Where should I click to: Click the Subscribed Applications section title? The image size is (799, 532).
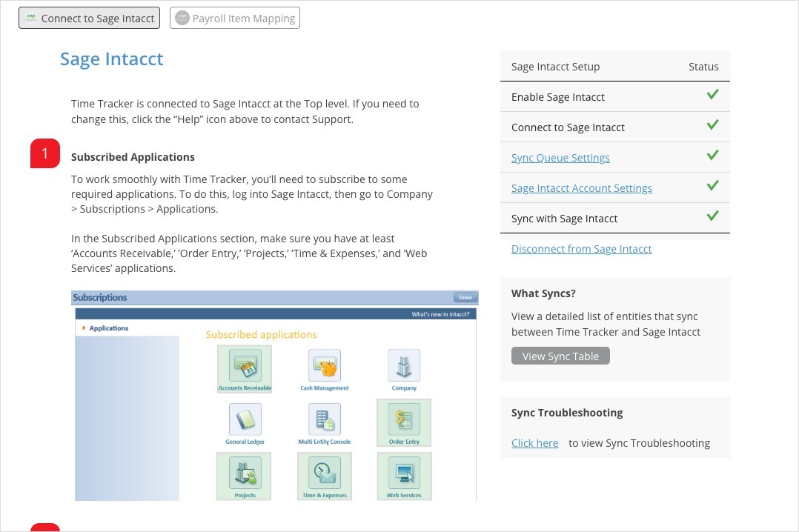pyautogui.click(x=133, y=157)
